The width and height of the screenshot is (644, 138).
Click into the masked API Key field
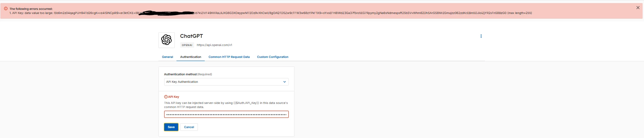tap(226, 114)
